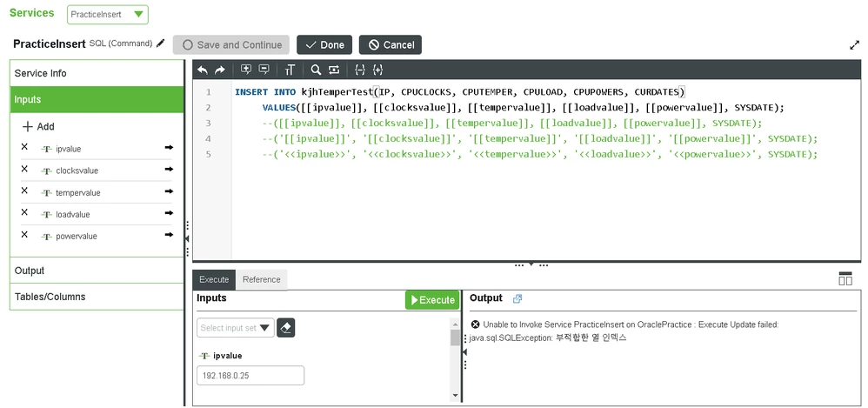Image resolution: width=868 pixels, height=408 pixels.
Task: Click the powervalue item in the inputs list
Action: click(77, 236)
